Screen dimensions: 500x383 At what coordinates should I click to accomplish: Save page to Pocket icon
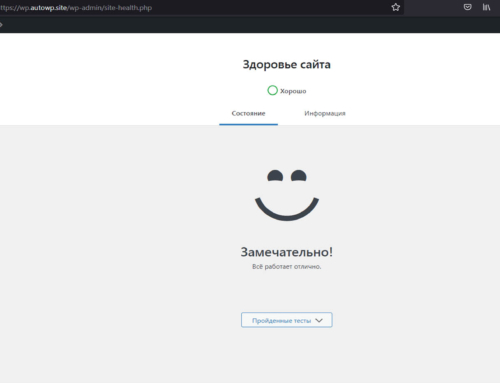(467, 7)
